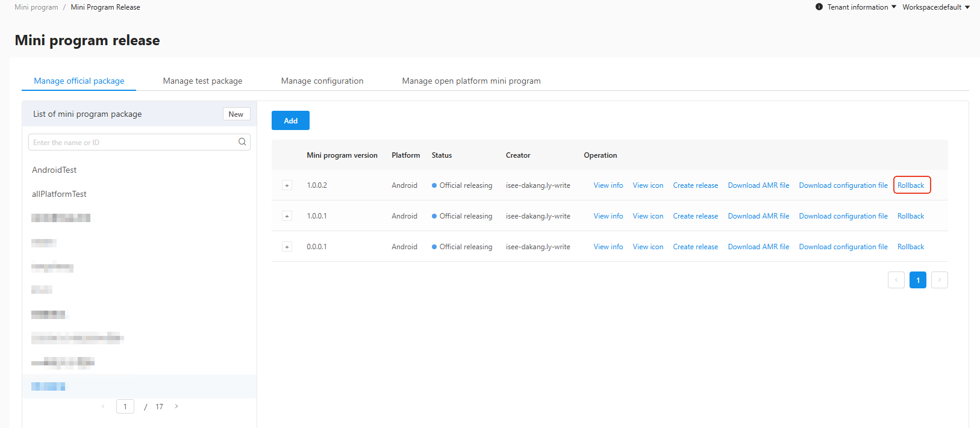Click previous page arrow below table
Viewport: 980px width, 428px height.
[896, 280]
